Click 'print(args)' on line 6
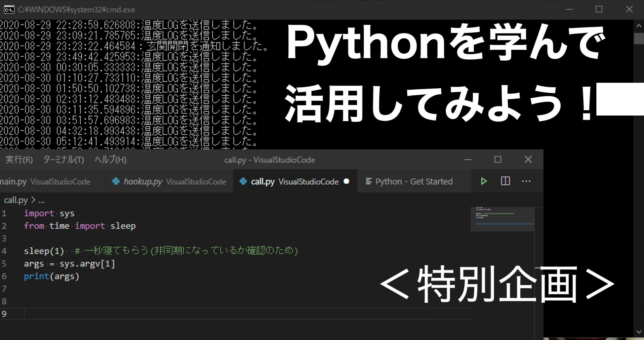Viewport: 644px width, 340px height. (52, 276)
